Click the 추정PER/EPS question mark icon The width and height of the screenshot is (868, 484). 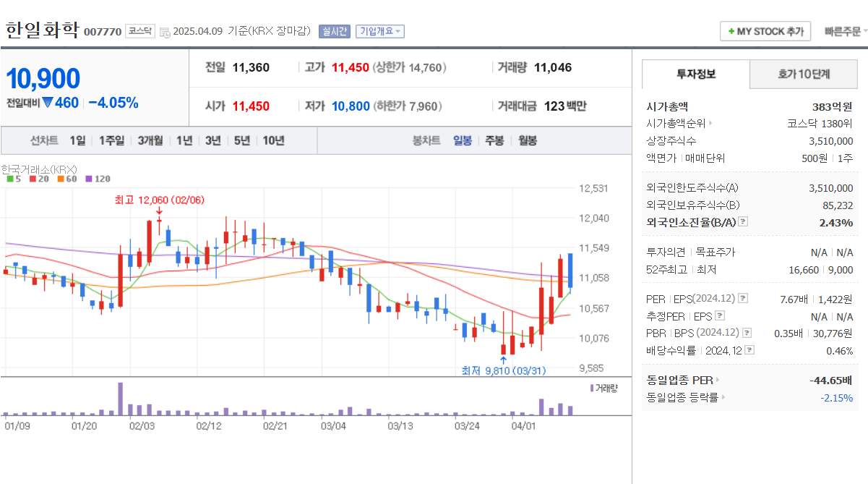point(720,315)
